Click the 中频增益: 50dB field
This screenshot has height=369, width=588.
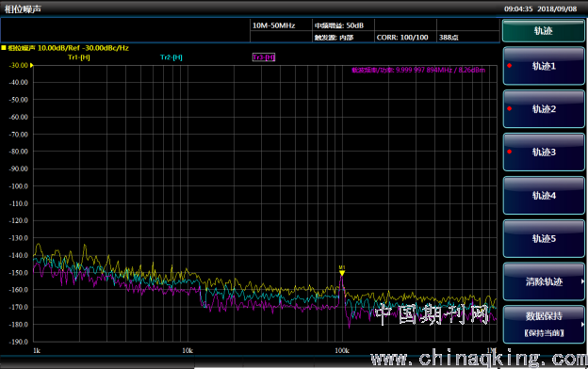(343, 25)
